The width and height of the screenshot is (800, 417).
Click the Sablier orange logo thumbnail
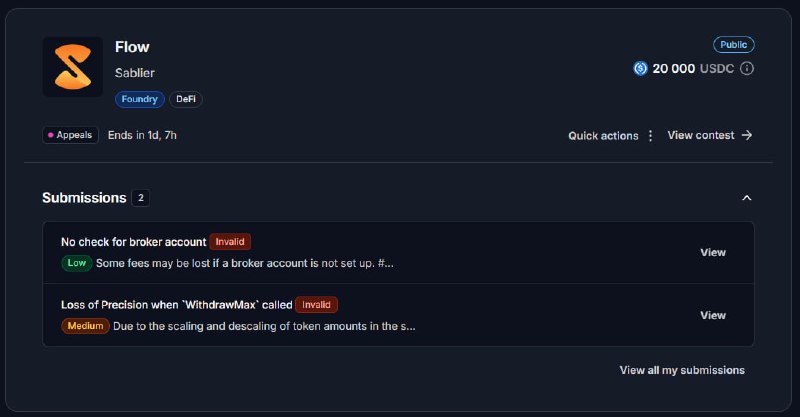72,67
